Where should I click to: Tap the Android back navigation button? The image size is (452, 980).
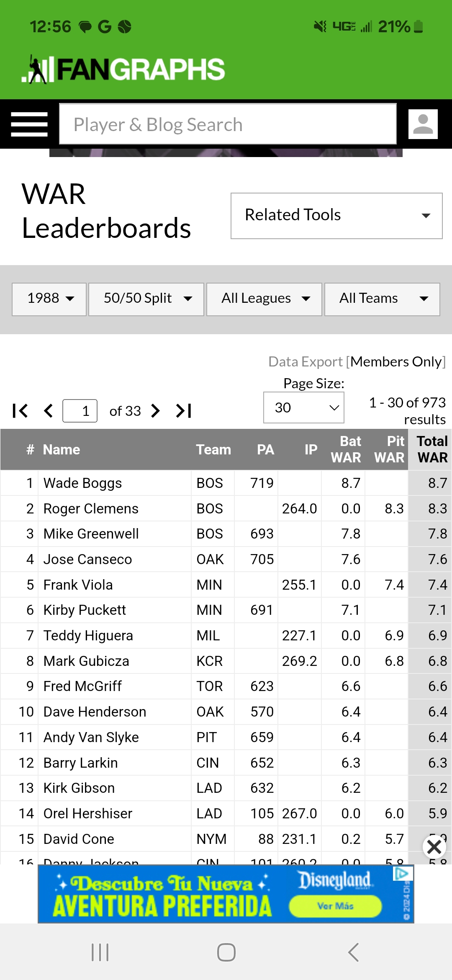pyautogui.click(x=353, y=952)
